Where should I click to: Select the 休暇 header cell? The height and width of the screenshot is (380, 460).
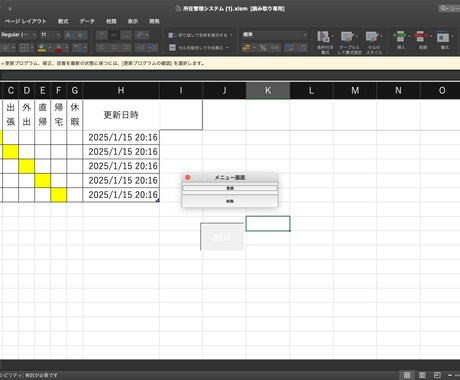75,115
